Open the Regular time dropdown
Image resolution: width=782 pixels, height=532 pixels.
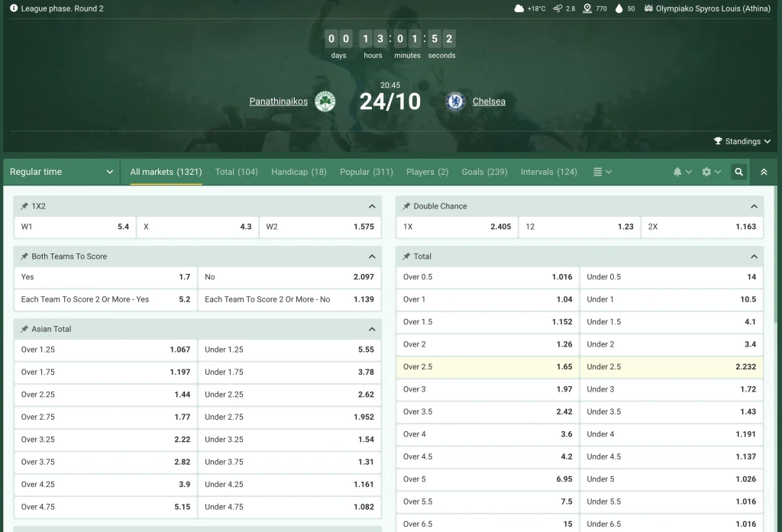tap(61, 172)
